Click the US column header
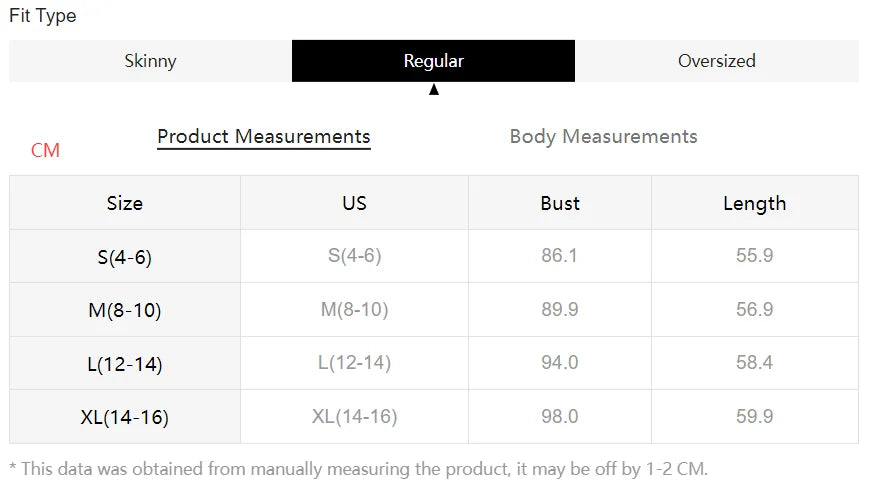Screen dimensions: 873x487 pyautogui.click(x=354, y=203)
